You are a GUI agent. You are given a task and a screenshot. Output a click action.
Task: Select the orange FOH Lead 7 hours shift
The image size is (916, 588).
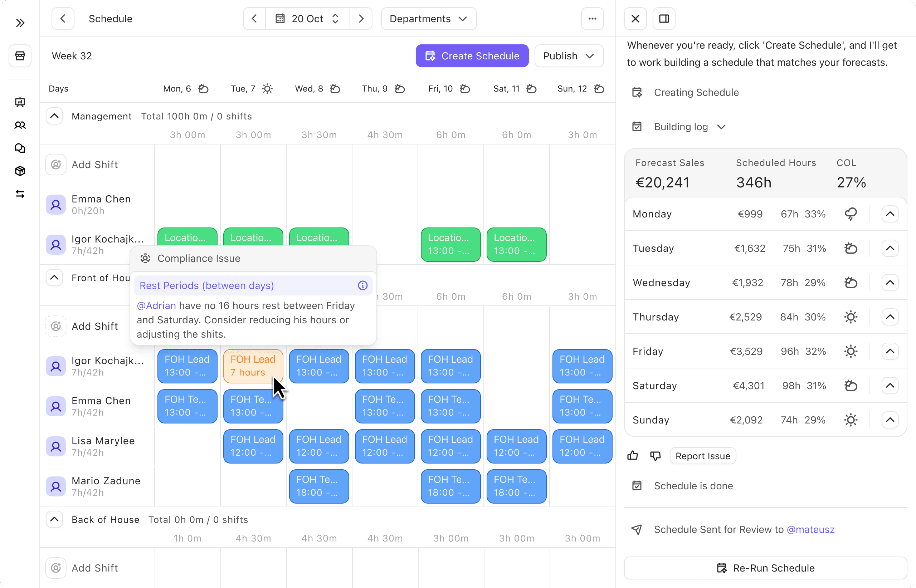point(253,366)
